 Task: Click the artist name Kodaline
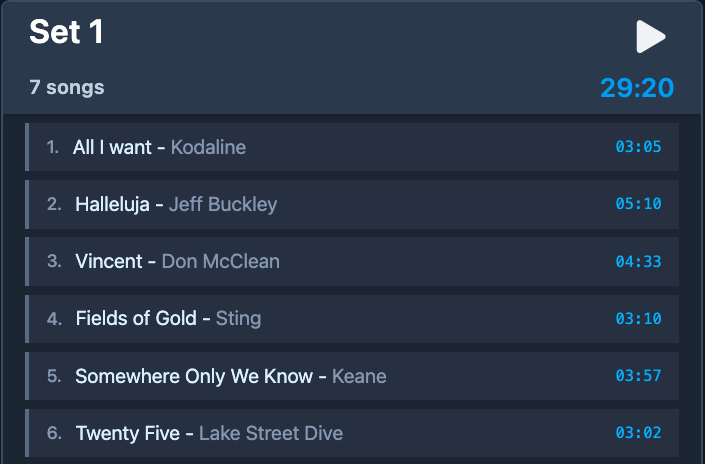pyautogui.click(x=208, y=148)
